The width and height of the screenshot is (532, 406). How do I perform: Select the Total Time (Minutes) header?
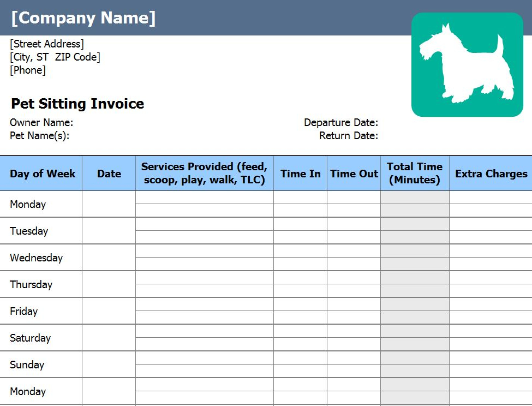[x=415, y=174]
